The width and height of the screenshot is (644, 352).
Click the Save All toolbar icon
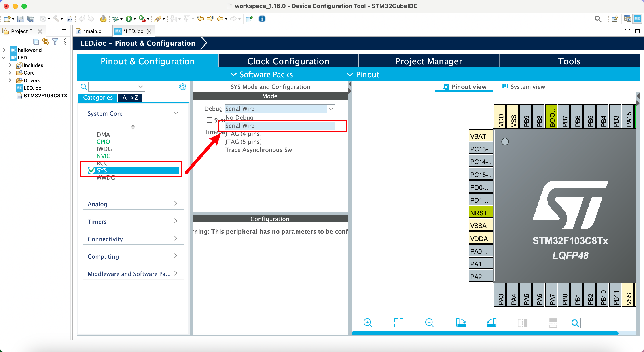[x=30, y=19]
